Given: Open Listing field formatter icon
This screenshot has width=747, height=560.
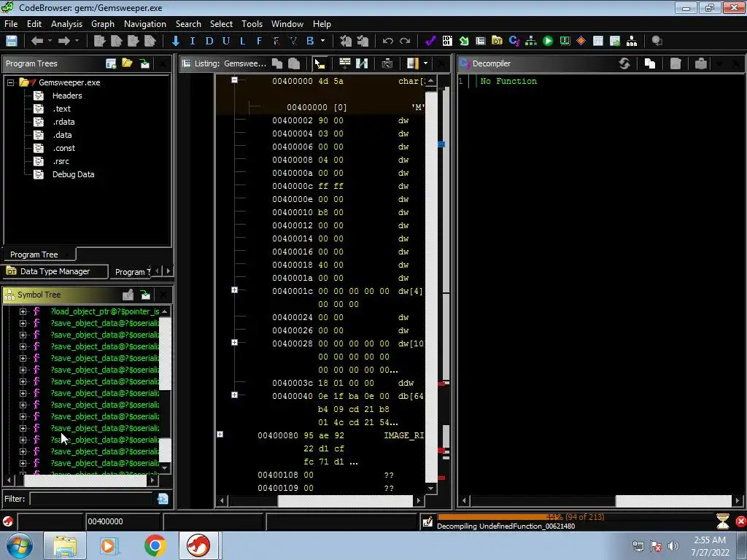Looking at the screenshot, I should point(345,63).
